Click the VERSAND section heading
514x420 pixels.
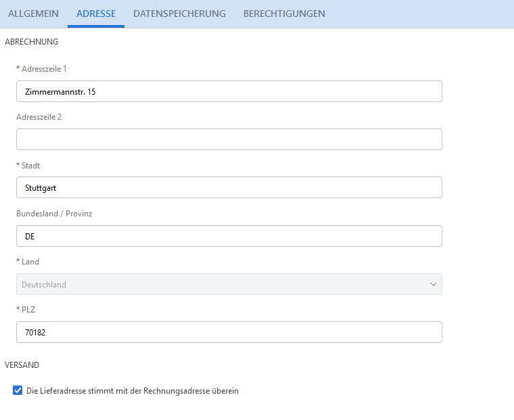pyautogui.click(x=22, y=365)
